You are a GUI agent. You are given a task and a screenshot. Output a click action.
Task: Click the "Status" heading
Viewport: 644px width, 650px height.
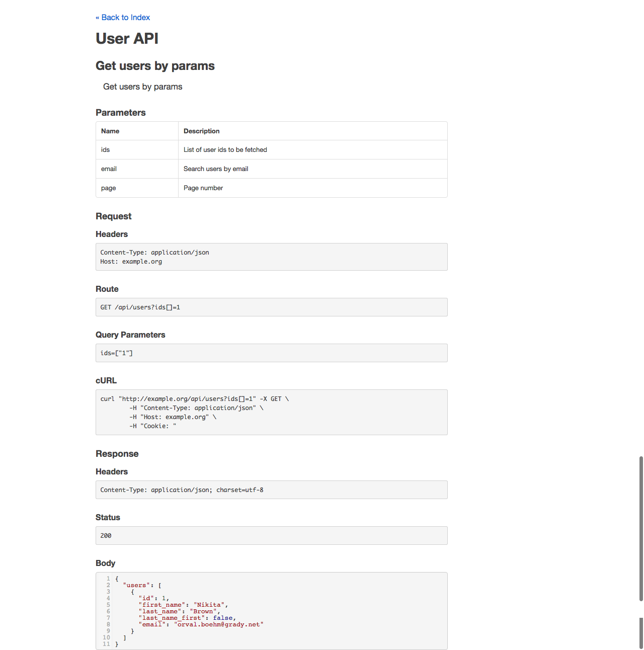point(108,517)
